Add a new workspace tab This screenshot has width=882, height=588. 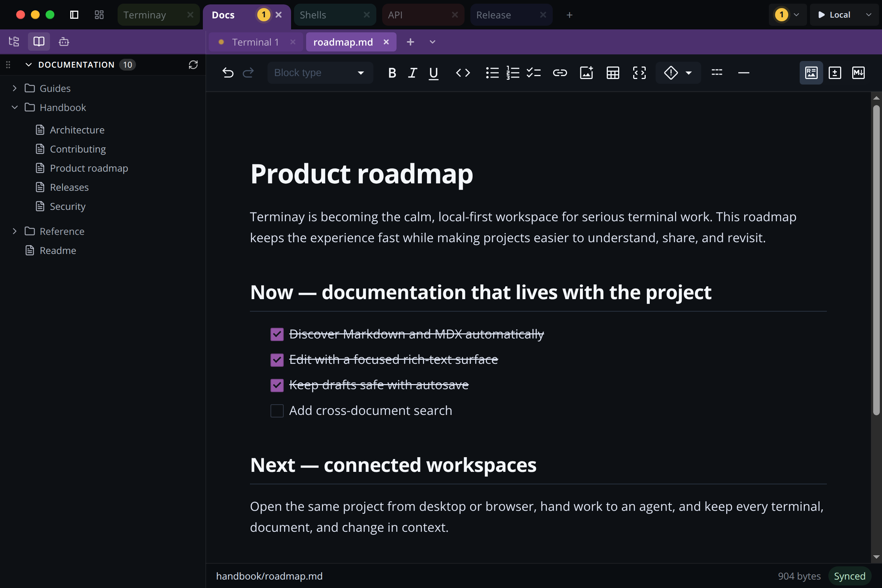[x=569, y=15]
